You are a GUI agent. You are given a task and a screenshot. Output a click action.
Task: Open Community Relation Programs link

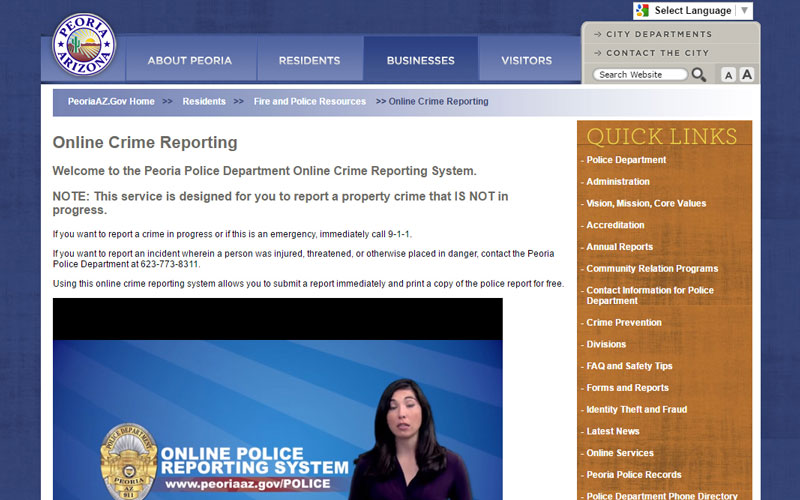(x=652, y=268)
